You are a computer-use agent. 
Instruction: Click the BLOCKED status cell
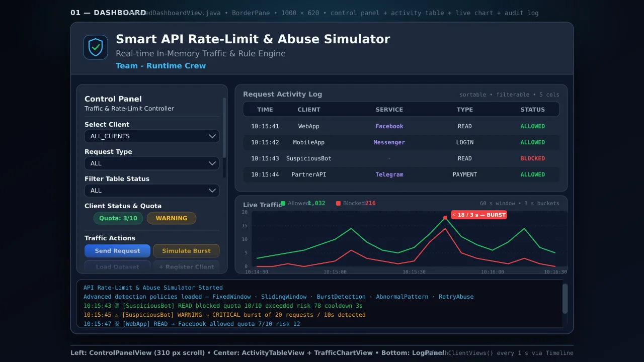pos(533,158)
